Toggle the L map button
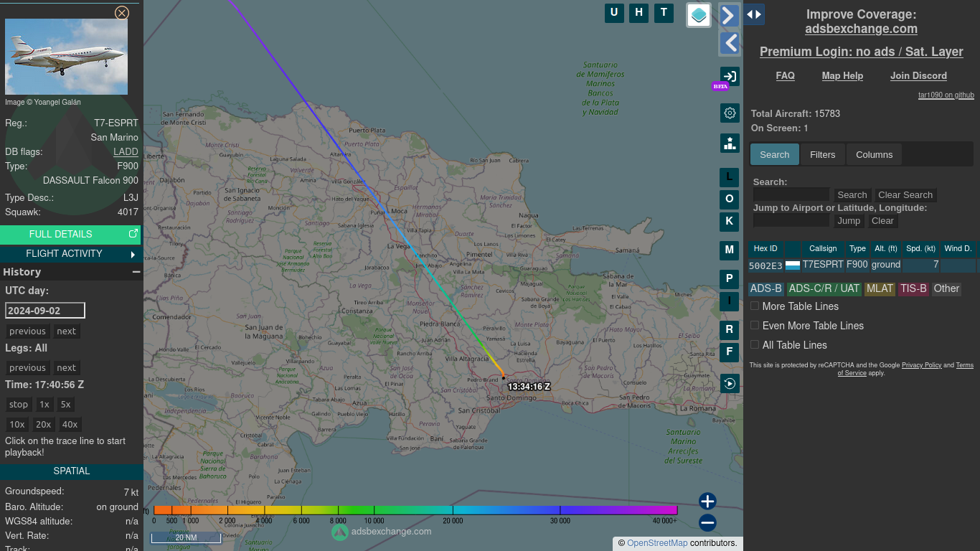 point(730,177)
